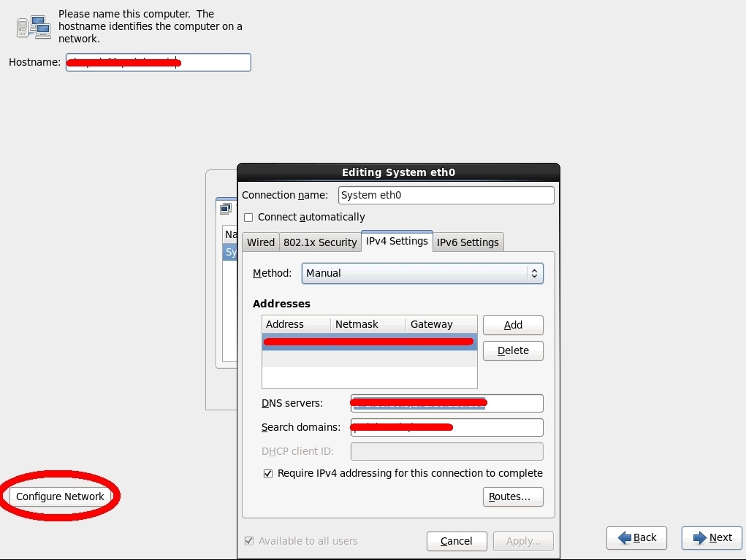Click the network computers icon near hostname prompt
Image resolution: width=746 pixels, height=560 pixels.
33,27
